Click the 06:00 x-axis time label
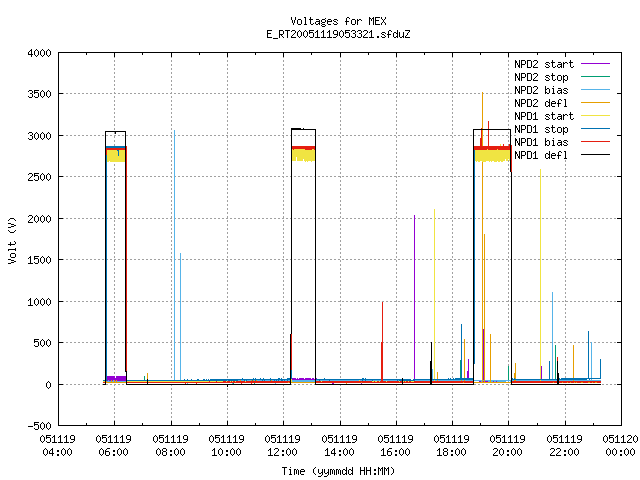The image size is (640, 480). pos(113,452)
